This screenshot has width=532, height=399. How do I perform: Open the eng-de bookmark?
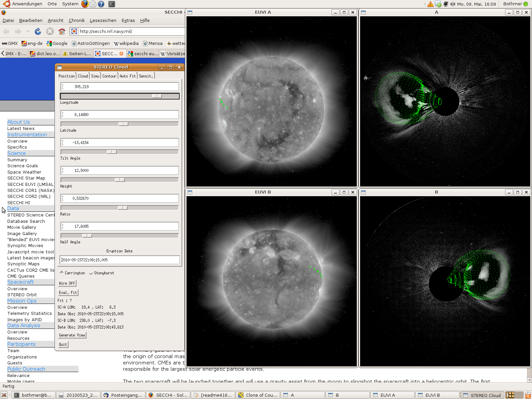(x=32, y=43)
